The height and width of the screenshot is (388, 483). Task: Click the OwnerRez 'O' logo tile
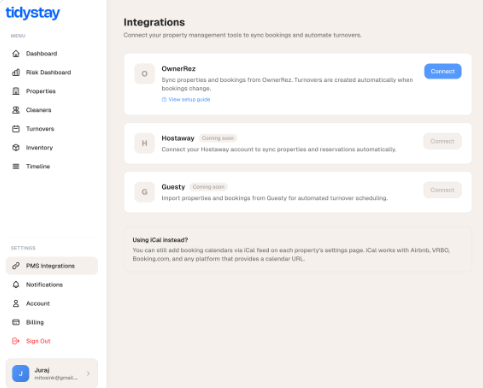[144, 74]
